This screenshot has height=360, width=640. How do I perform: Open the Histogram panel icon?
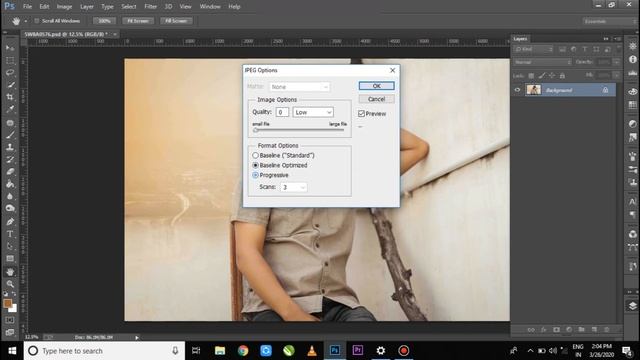pyautogui.click(x=633, y=73)
